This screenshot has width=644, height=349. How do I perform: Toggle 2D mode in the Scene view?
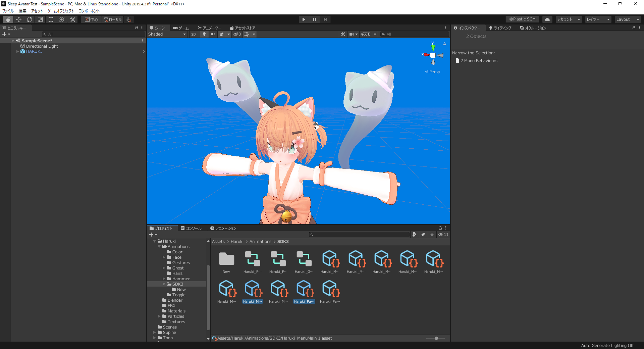tap(194, 34)
